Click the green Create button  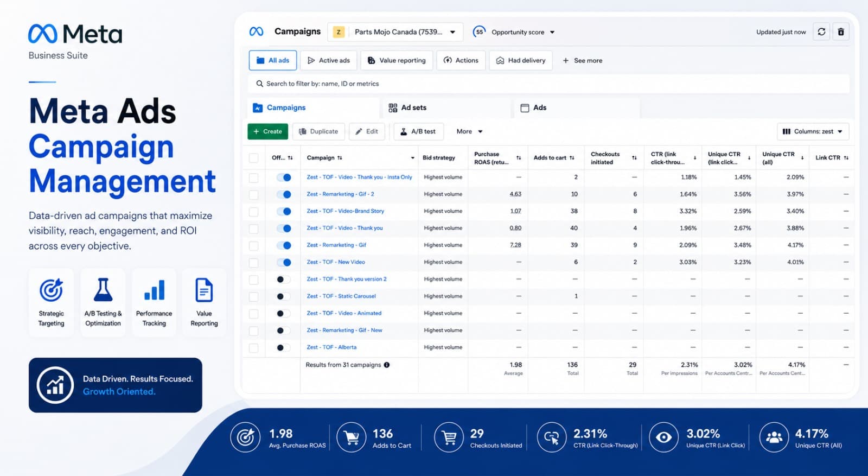click(x=268, y=131)
